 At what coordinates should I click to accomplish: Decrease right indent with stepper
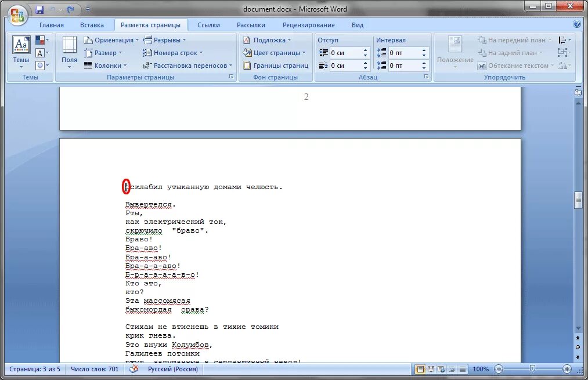click(x=365, y=68)
